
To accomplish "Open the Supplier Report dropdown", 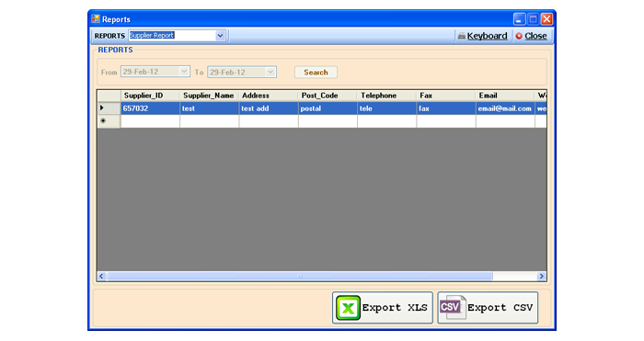I will (220, 36).
